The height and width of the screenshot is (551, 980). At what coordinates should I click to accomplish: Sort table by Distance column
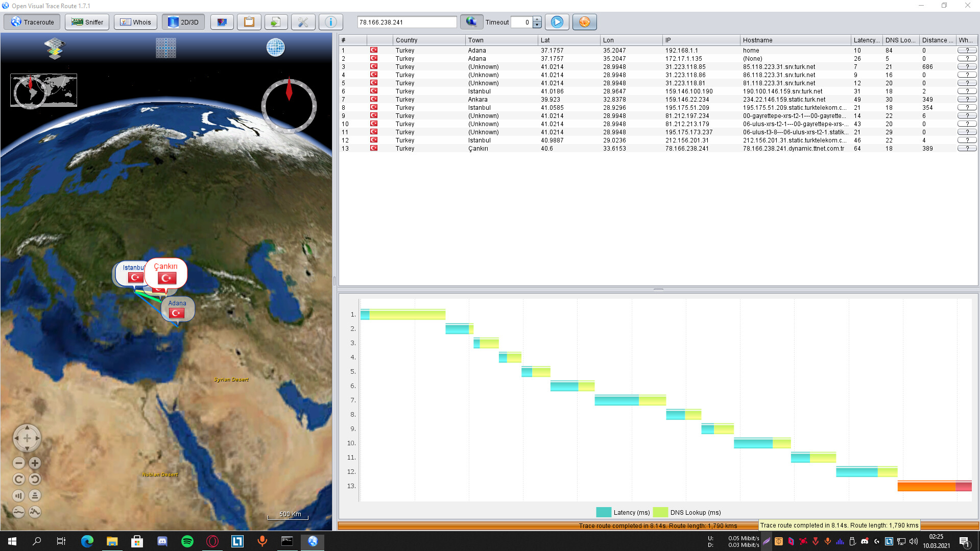coord(938,40)
